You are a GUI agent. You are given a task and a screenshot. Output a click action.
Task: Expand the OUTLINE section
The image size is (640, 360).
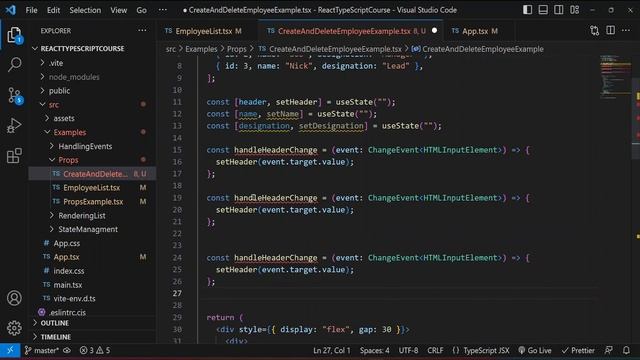(x=54, y=323)
